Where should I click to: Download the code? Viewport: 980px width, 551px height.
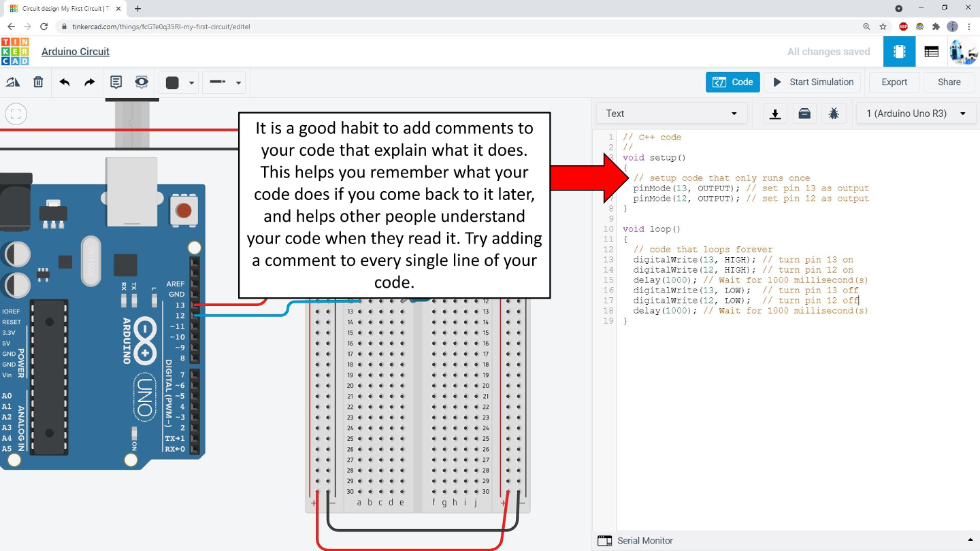point(774,114)
